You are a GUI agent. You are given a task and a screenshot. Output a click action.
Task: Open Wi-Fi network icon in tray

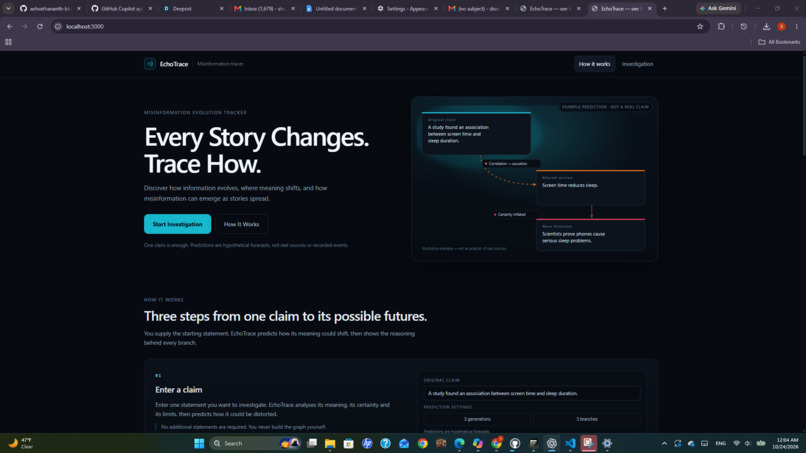tap(737, 443)
